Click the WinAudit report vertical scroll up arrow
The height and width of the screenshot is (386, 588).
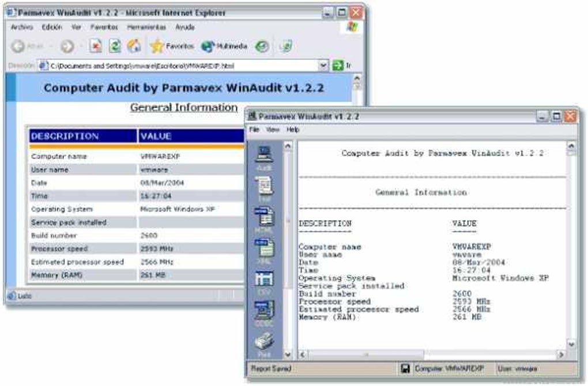[x=571, y=146]
